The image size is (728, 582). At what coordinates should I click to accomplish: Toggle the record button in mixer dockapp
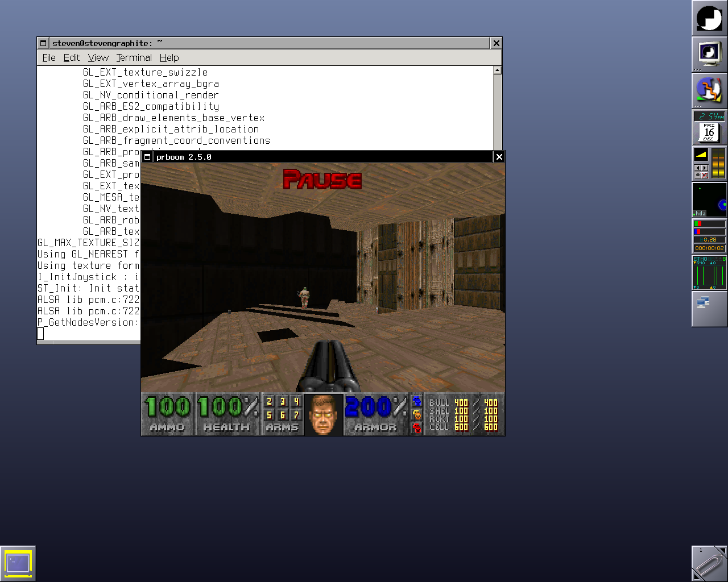point(698,175)
